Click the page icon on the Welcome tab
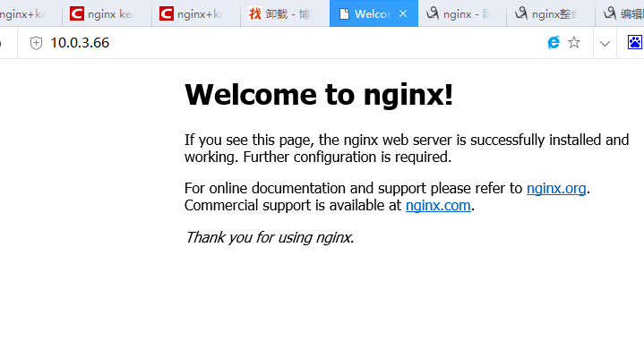The width and height of the screenshot is (644, 341). [x=344, y=14]
